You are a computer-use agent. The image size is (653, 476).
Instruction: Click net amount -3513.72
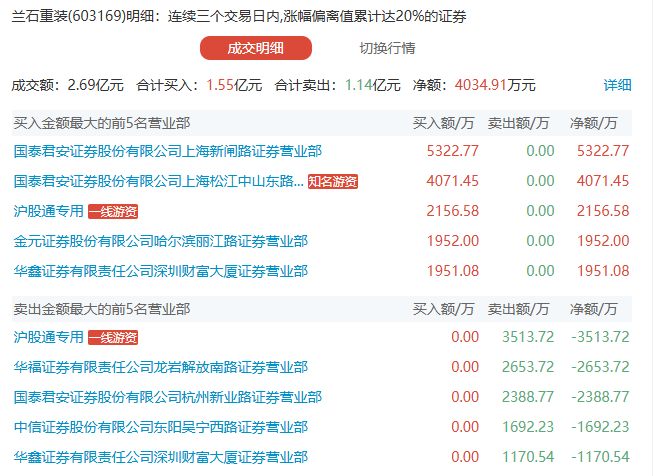(x=600, y=336)
